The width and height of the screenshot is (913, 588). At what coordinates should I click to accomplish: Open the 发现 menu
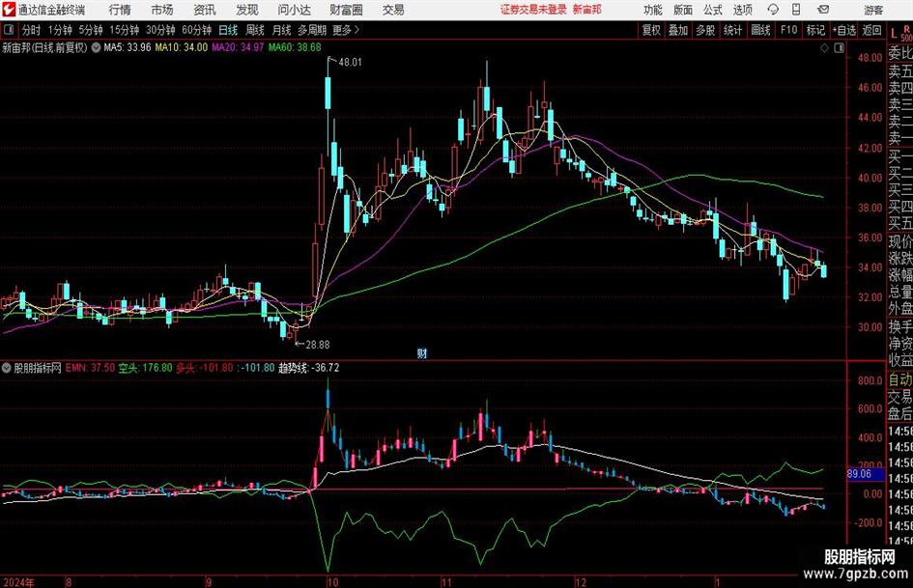point(247,10)
